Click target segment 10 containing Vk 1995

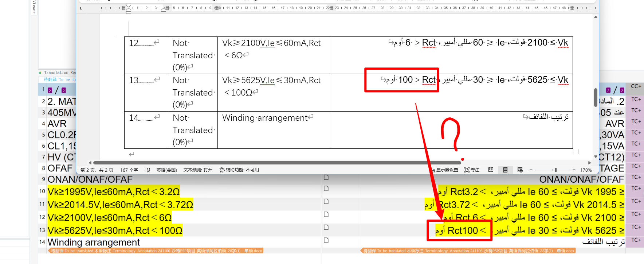click(531, 192)
